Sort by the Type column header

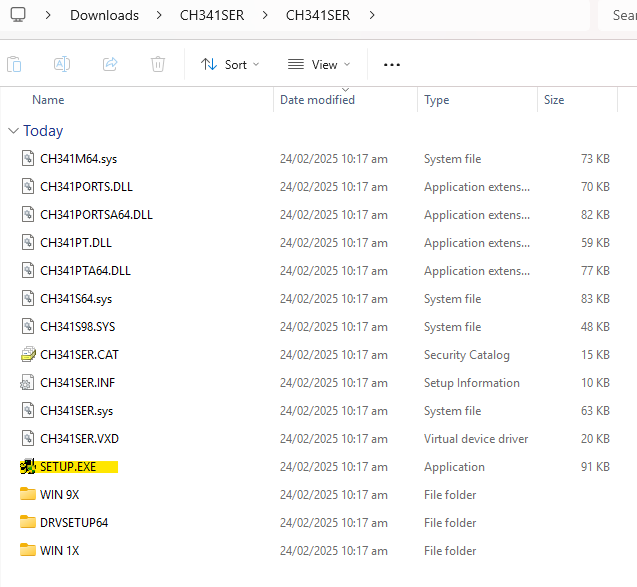click(x=436, y=100)
